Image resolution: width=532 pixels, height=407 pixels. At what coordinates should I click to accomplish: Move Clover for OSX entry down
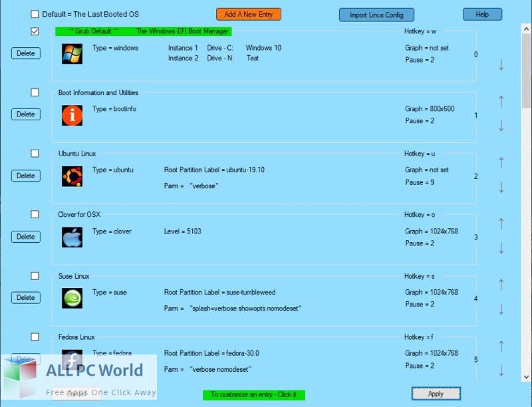(x=501, y=248)
